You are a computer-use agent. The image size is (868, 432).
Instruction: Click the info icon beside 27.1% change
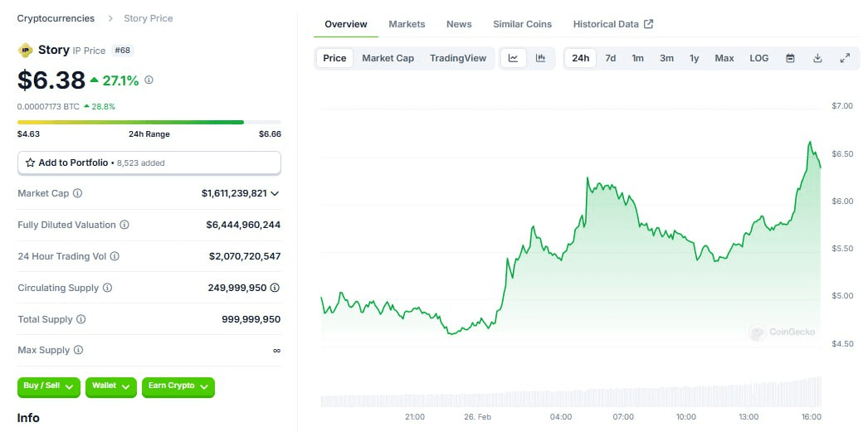(149, 80)
